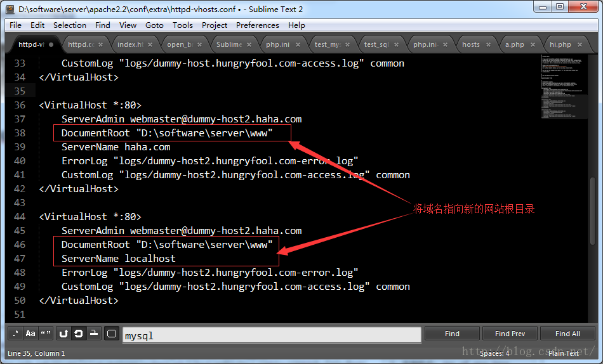Click 'ServerName localhost' text
Image resolution: width=603 pixels, height=364 pixels.
[x=119, y=259]
